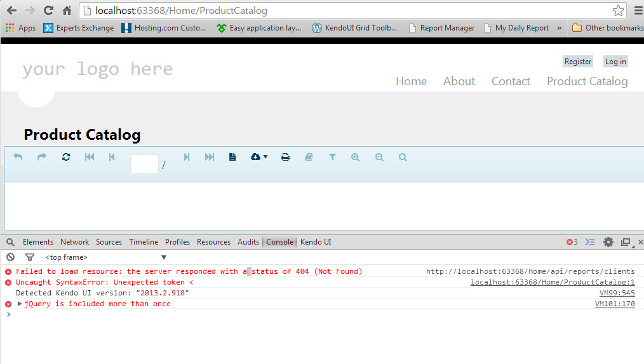This screenshot has width=644, height=364.
Task: Open the VM99:545 source link
Action: [x=617, y=293]
